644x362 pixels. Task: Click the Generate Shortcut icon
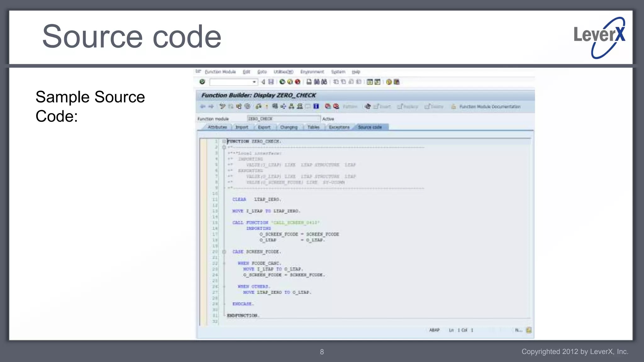coord(377,82)
